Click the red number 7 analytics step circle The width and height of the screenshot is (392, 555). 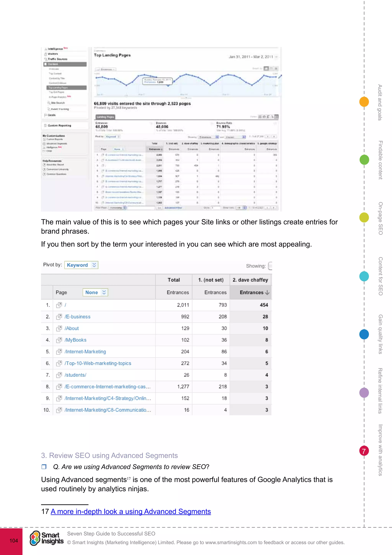tap(364, 451)
